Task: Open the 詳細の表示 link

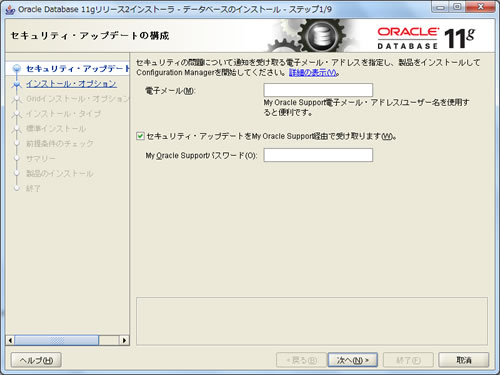Action: 313,72
